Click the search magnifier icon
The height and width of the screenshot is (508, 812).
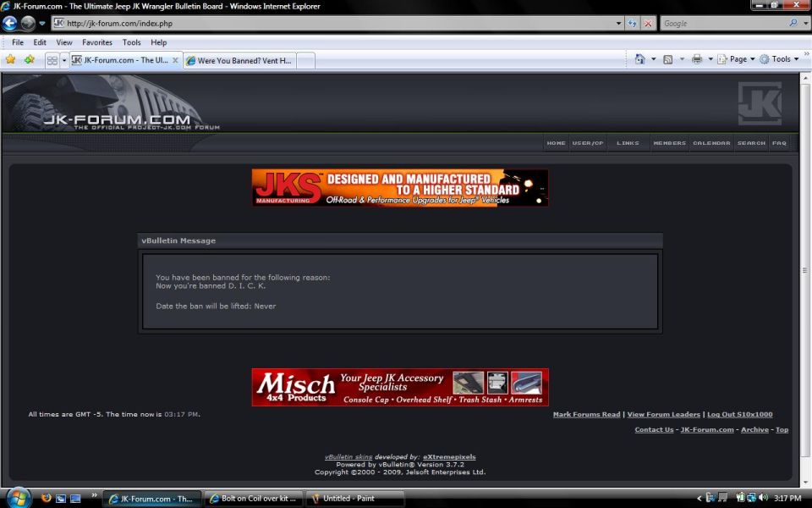(793, 23)
